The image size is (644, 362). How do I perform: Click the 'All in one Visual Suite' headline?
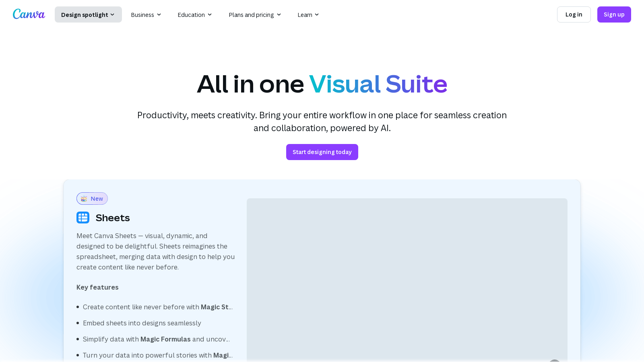(322, 84)
